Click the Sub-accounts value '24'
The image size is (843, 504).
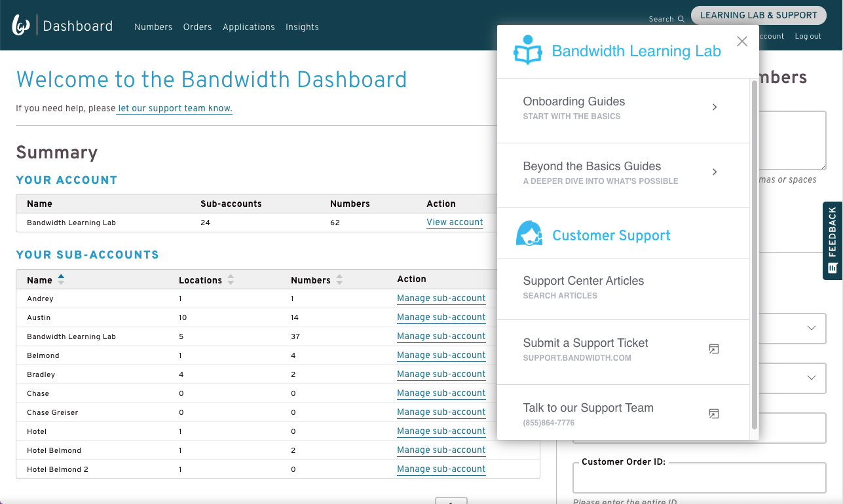click(x=205, y=223)
